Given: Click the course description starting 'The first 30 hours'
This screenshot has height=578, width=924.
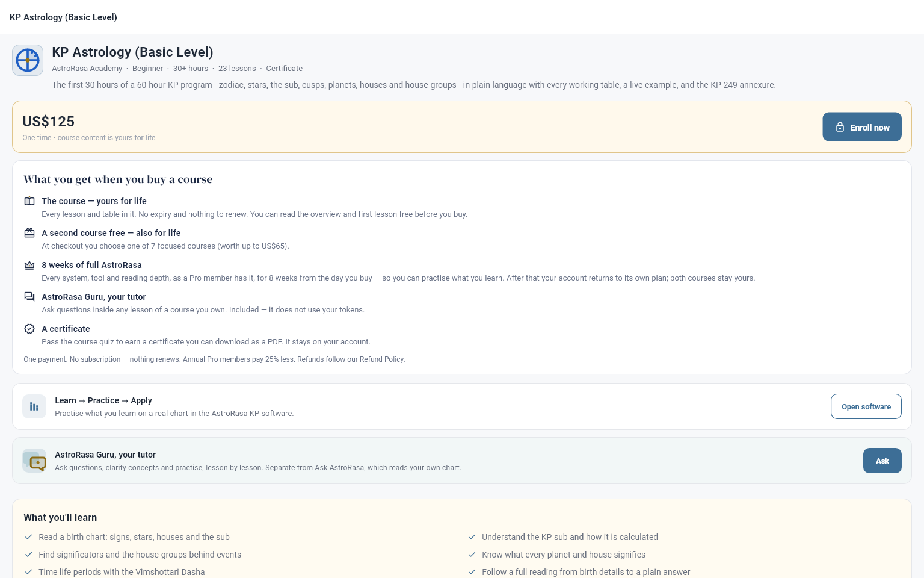Looking at the screenshot, I should pyautogui.click(x=414, y=85).
